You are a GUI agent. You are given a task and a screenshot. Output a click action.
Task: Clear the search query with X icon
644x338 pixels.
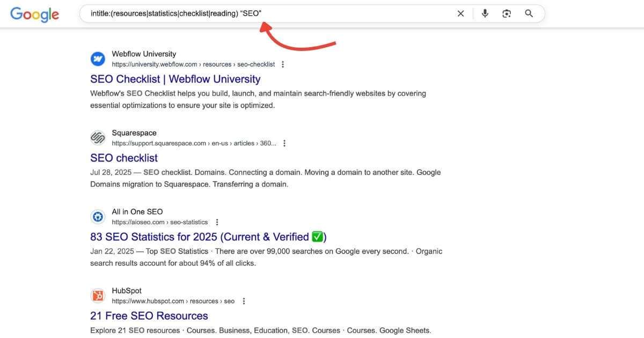[460, 13]
